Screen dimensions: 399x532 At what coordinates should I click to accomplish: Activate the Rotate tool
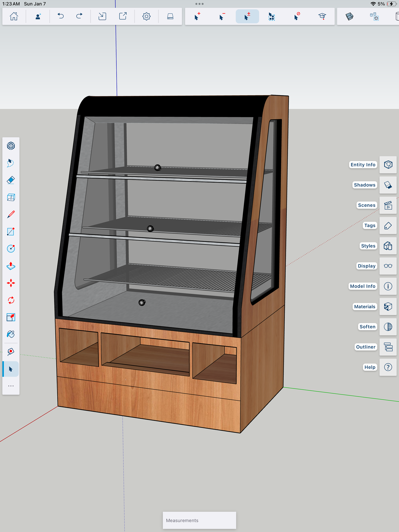pos(11,300)
